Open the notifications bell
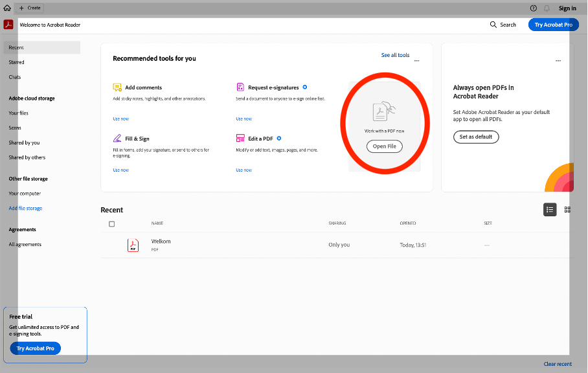588x373 pixels. 547,8
